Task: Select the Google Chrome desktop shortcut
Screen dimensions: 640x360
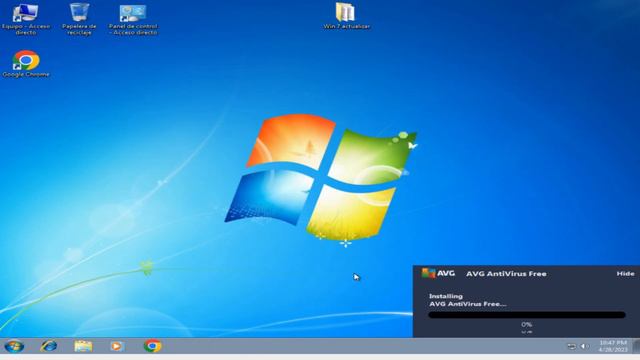Action: 26,64
